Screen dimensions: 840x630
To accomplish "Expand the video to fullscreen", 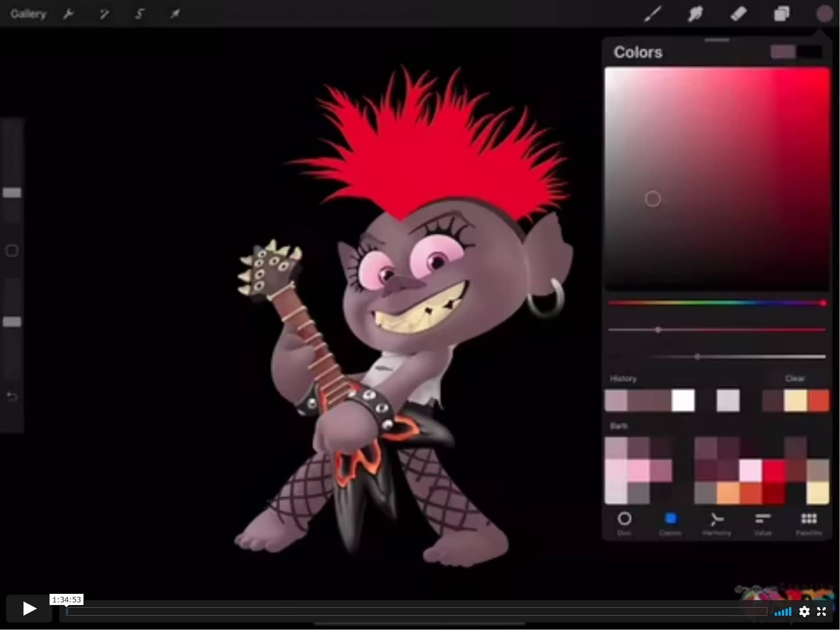I will (x=823, y=612).
